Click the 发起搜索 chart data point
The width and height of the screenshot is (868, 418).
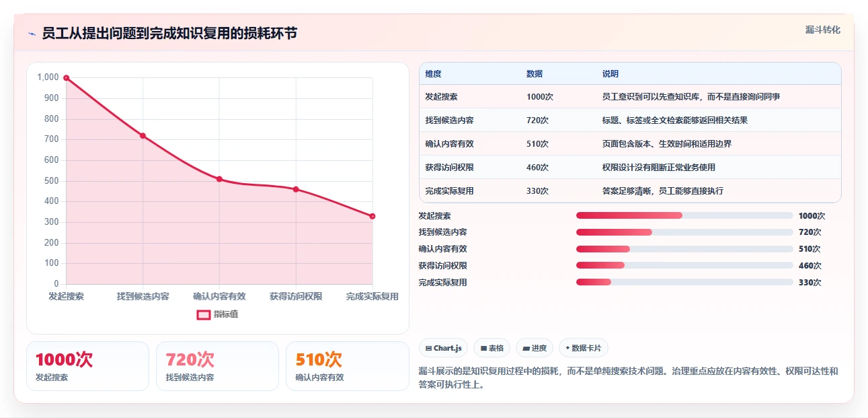coord(66,78)
